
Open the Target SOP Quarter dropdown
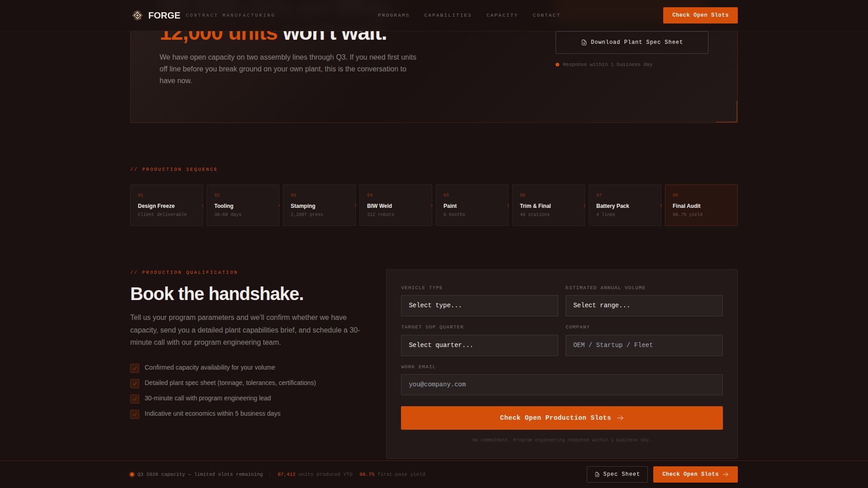[479, 345]
